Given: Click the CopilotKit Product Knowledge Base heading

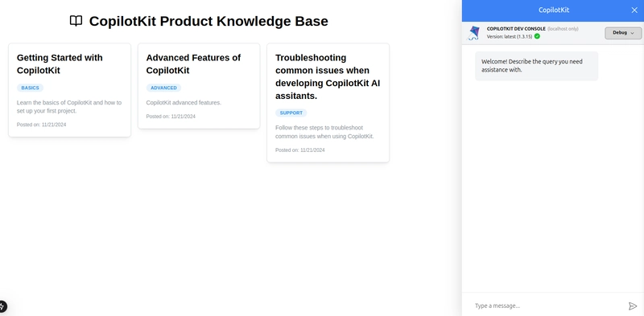Looking at the screenshot, I should [208, 21].
